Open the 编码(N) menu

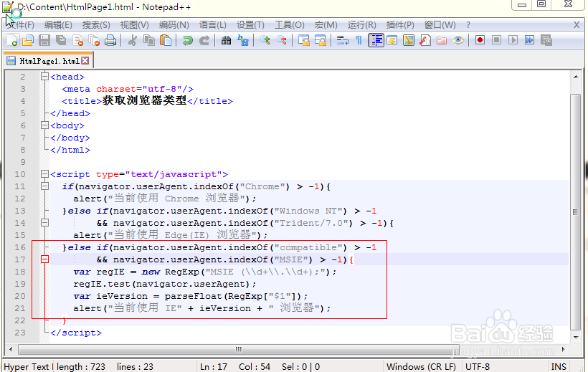coord(174,25)
